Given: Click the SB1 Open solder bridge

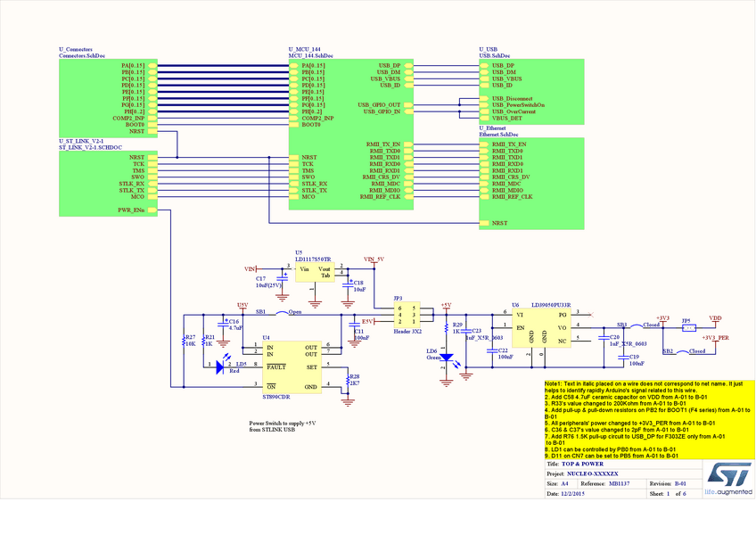Looking at the screenshot, I should [280, 313].
